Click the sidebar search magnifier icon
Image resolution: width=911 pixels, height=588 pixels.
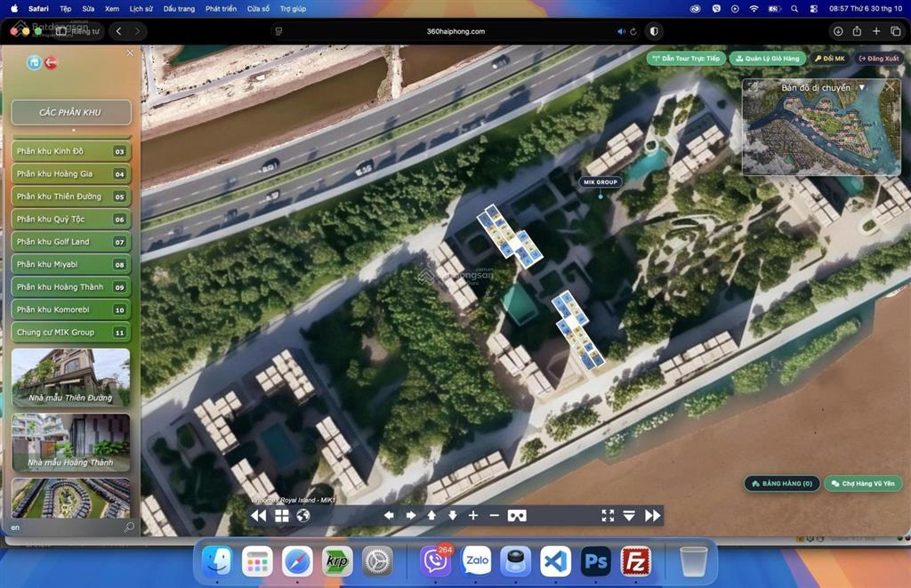tap(129, 527)
